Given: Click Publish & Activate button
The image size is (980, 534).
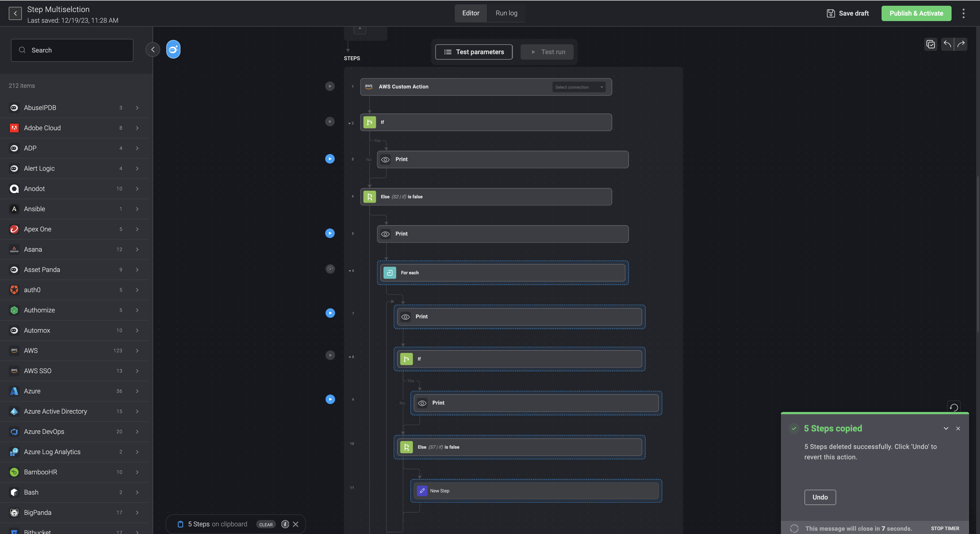Looking at the screenshot, I should pos(916,13).
